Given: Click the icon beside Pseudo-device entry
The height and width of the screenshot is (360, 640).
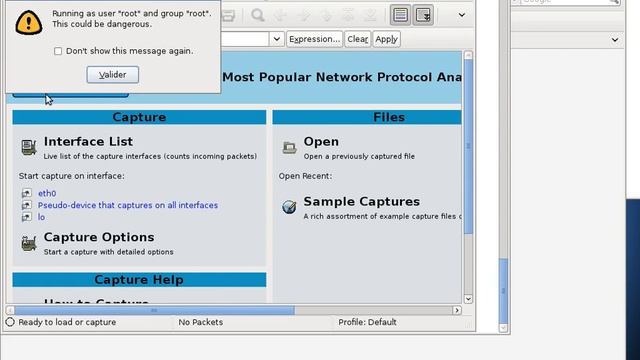Looking at the screenshot, I should tap(27, 205).
